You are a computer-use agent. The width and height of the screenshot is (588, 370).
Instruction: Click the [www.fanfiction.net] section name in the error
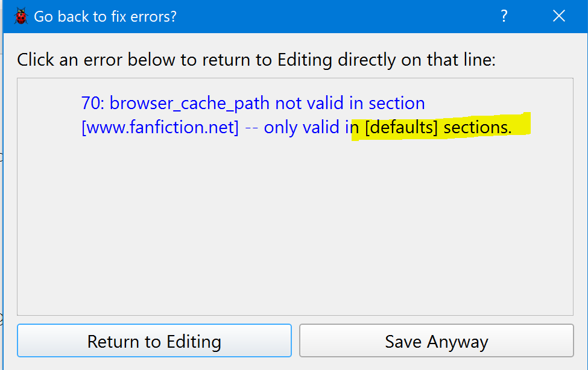160,128
